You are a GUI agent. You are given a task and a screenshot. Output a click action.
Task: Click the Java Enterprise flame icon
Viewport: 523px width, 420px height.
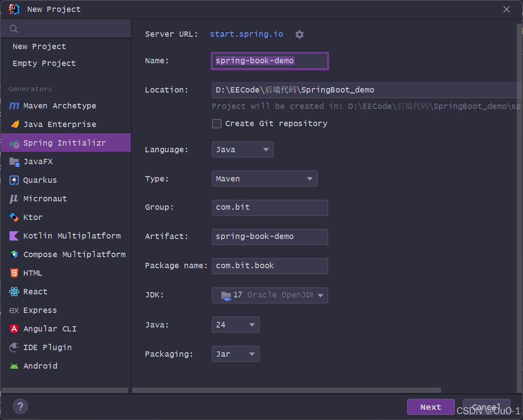point(15,124)
